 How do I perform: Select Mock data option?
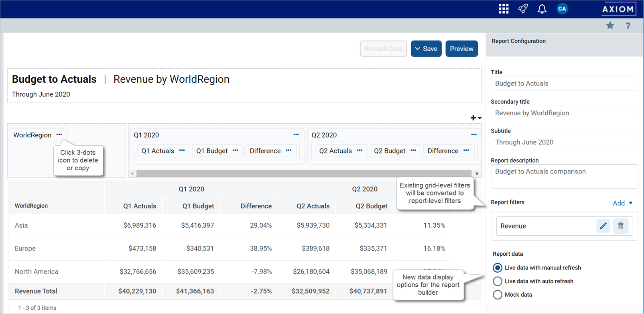point(498,295)
